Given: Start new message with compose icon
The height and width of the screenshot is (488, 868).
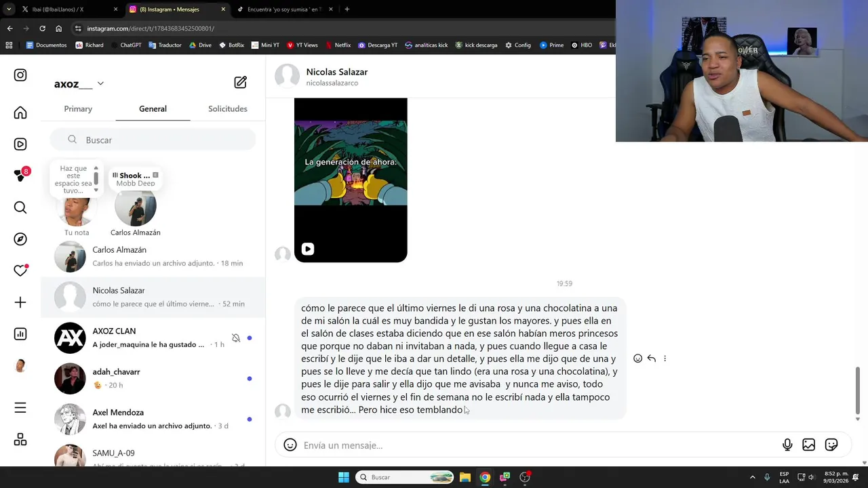Looking at the screenshot, I should coord(240,82).
